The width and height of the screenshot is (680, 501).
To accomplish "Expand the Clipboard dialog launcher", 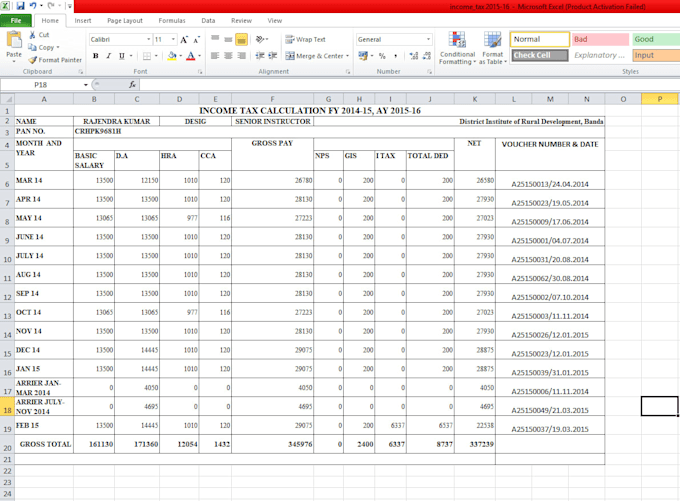I will pyautogui.click(x=80, y=72).
